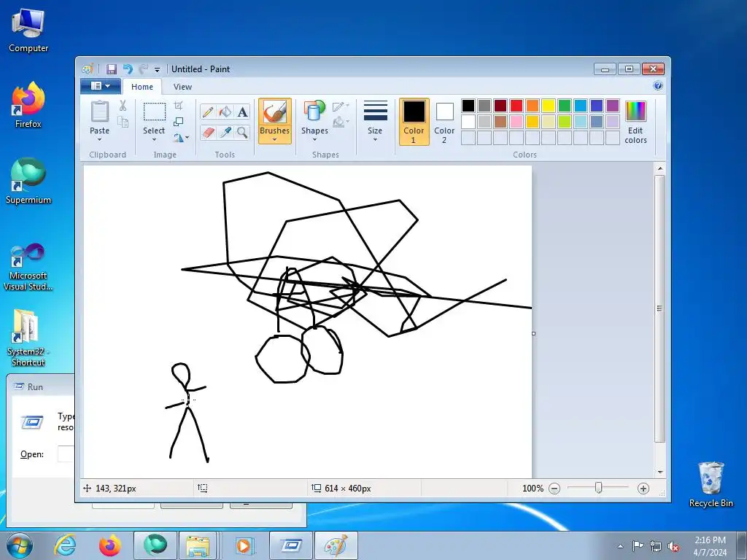Select the Fill with color bucket tool
Screen dimensions: 747x560
[x=225, y=112]
